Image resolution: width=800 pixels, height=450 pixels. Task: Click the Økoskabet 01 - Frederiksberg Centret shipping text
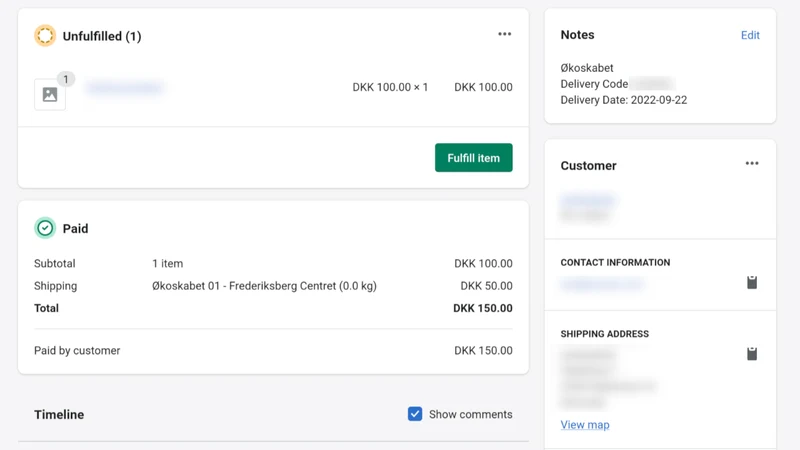point(264,286)
